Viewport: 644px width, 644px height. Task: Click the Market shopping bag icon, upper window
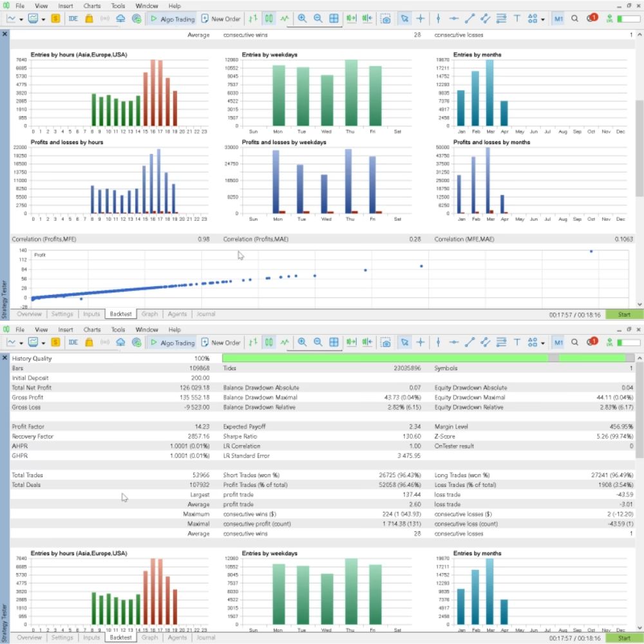point(89,19)
